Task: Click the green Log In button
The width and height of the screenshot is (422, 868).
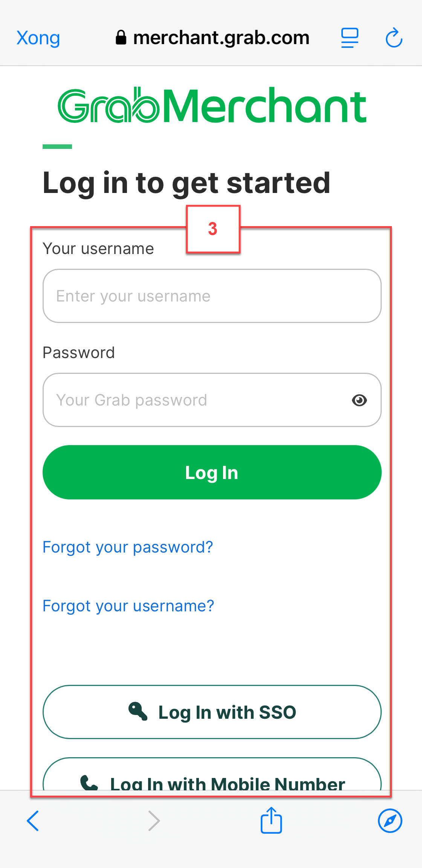Action: (212, 472)
